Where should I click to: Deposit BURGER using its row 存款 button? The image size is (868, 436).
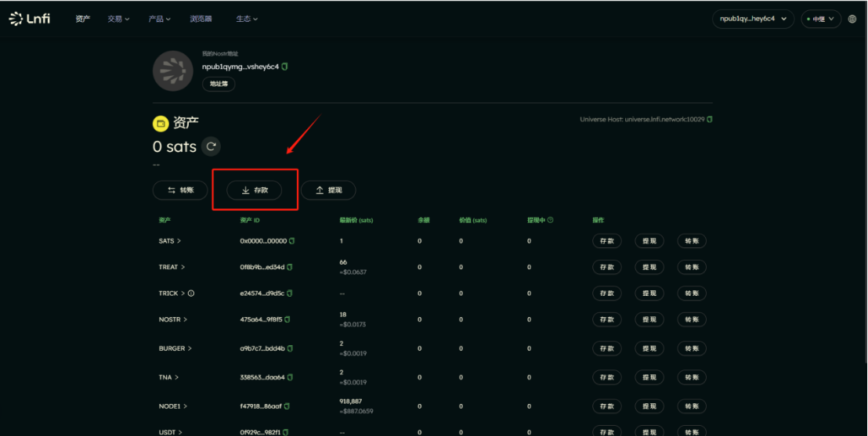606,348
